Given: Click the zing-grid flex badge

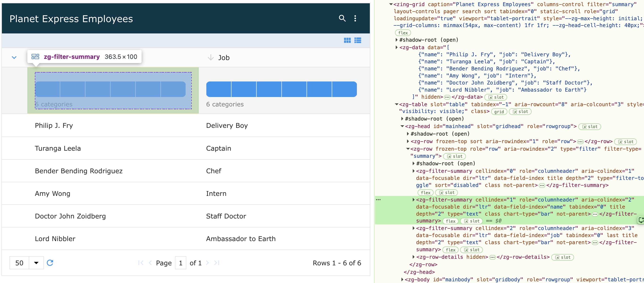Looking at the screenshot, I should point(403,33).
